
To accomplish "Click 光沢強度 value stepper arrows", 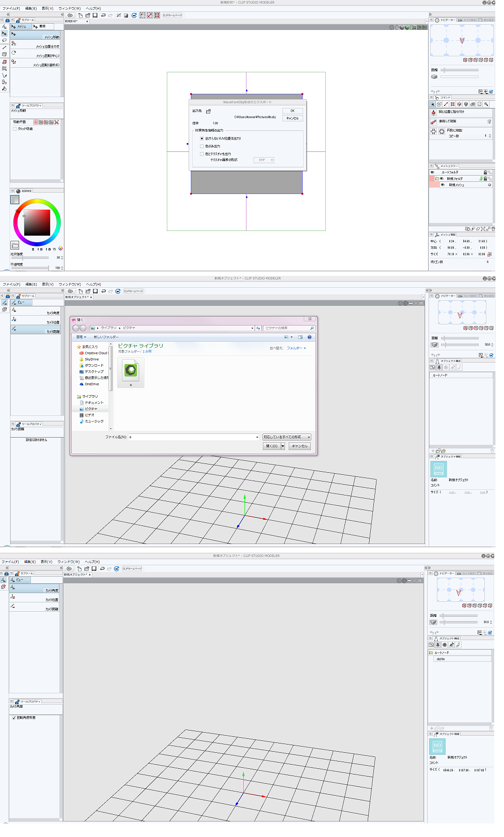I will (x=62, y=257).
